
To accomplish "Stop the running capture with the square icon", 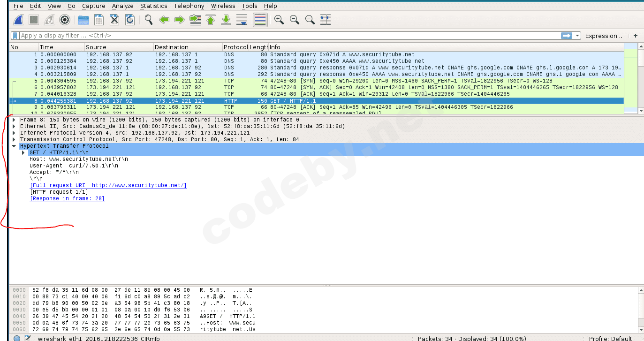I will pyautogui.click(x=34, y=20).
